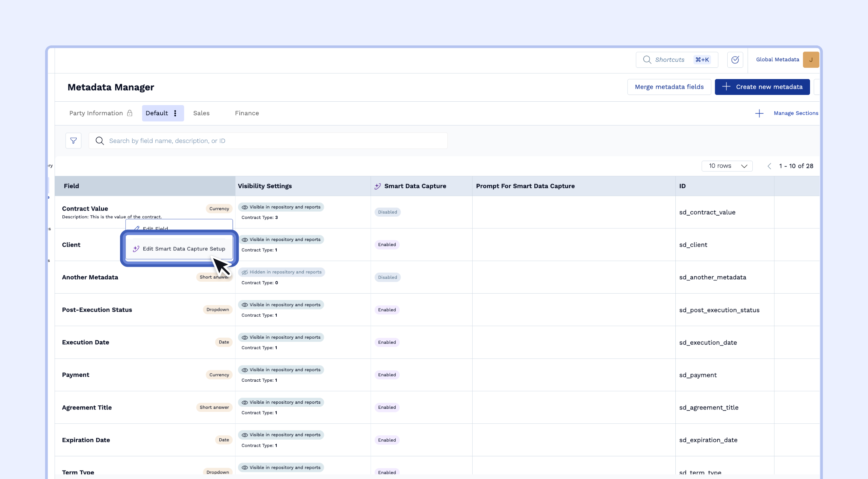Screen dimensions: 868x479
Task: Open the checklist circle icon in header
Action: pyautogui.click(x=735, y=60)
